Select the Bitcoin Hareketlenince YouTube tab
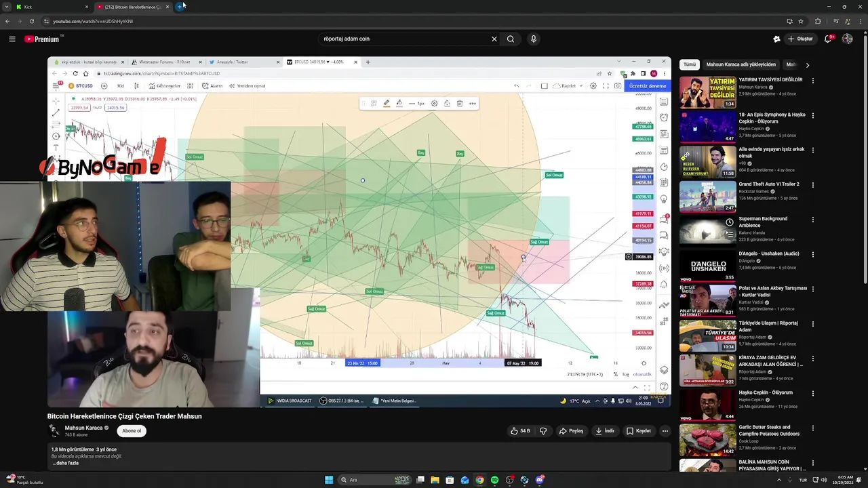This screenshot has width=868, height=488. 133,7
